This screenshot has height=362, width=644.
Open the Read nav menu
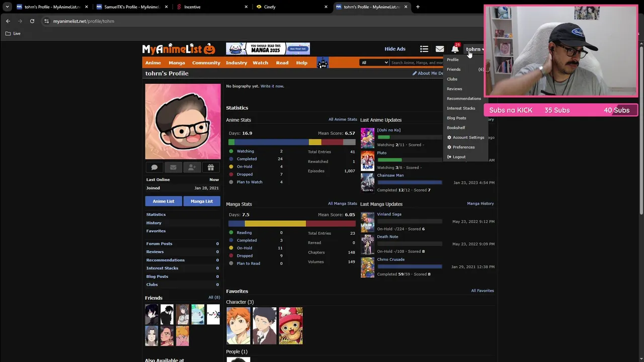282,63
